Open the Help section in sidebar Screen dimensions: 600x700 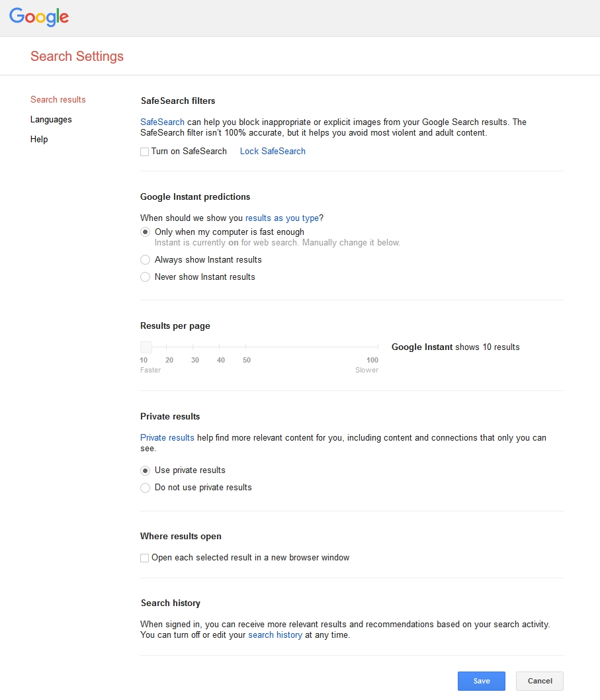[39, 140]
